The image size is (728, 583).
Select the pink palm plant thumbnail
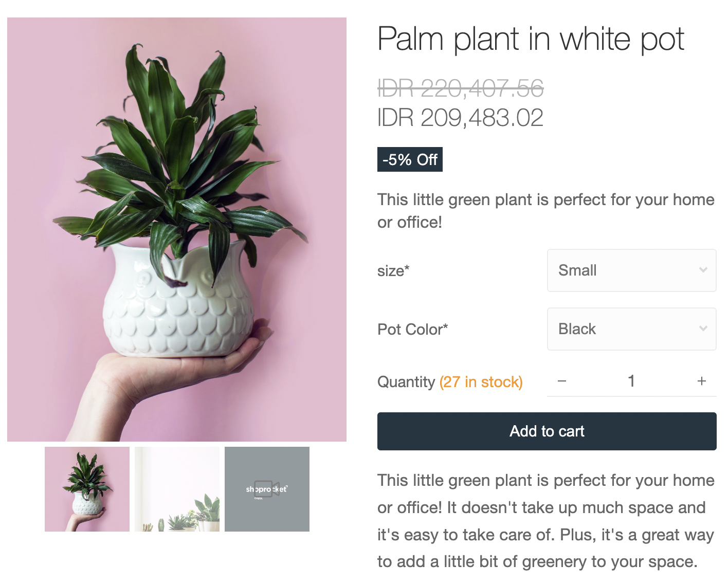tap(87, 489)
